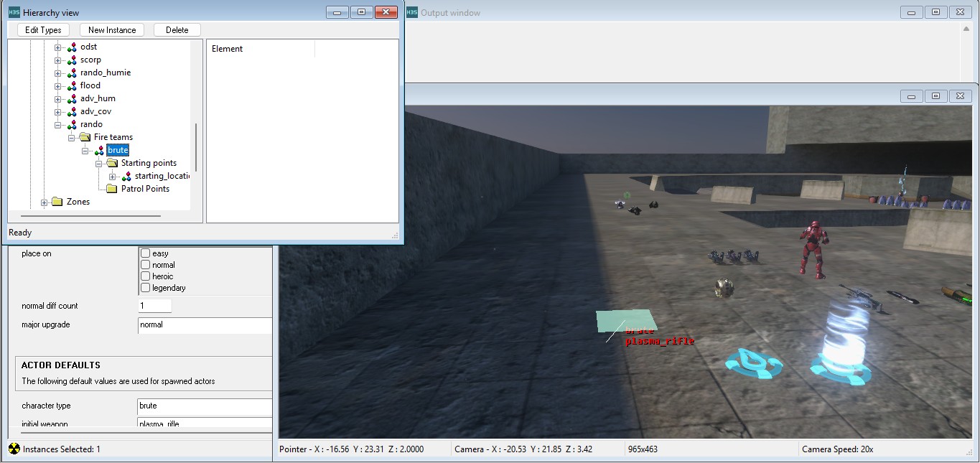Click the New Instance button
Image resolution: width=980 pixels, height=463 pixels.
(x=112, y=30)
